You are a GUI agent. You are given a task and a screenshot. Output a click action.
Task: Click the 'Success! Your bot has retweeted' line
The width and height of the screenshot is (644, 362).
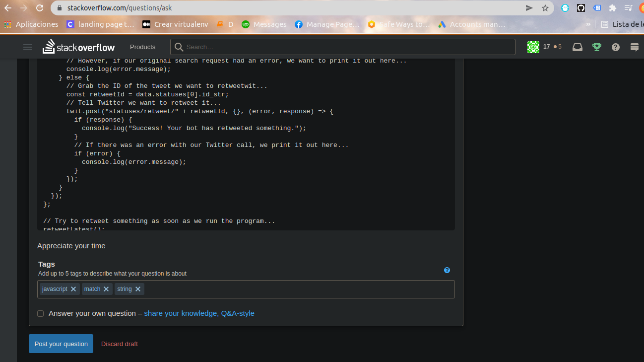194,128
